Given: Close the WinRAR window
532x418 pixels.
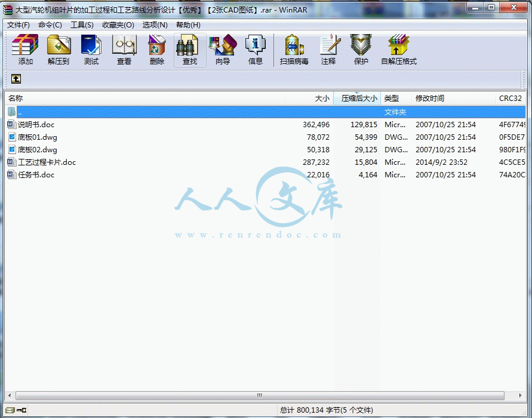Looking at the screenshot, I should [513, 7].
